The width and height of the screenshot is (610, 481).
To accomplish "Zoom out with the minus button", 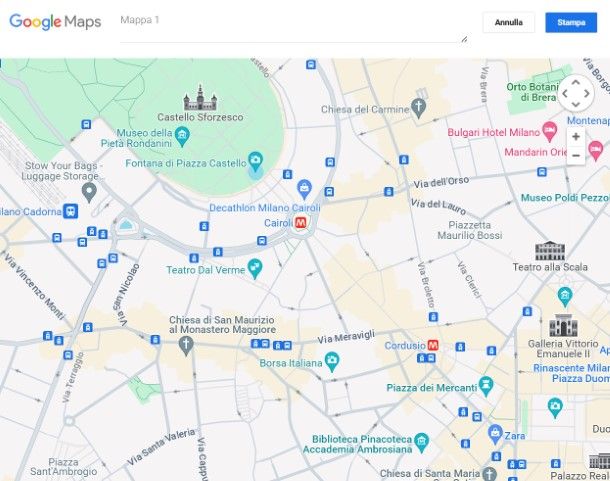I will [x=576, y=155].
